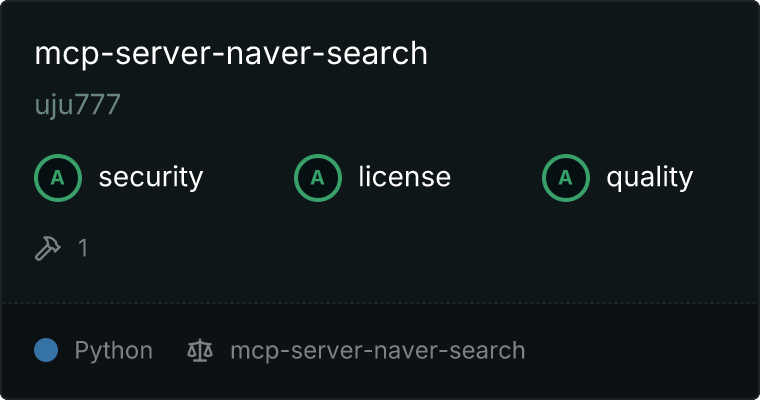Click the balance scales license icon
This screenshot has width=760, height=400.
click(x=200, y=351)
